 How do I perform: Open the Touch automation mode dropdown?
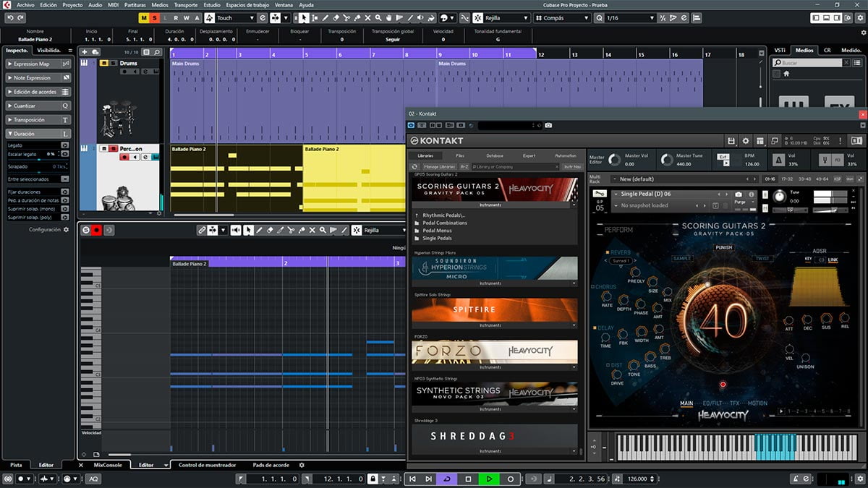(236, 17)
